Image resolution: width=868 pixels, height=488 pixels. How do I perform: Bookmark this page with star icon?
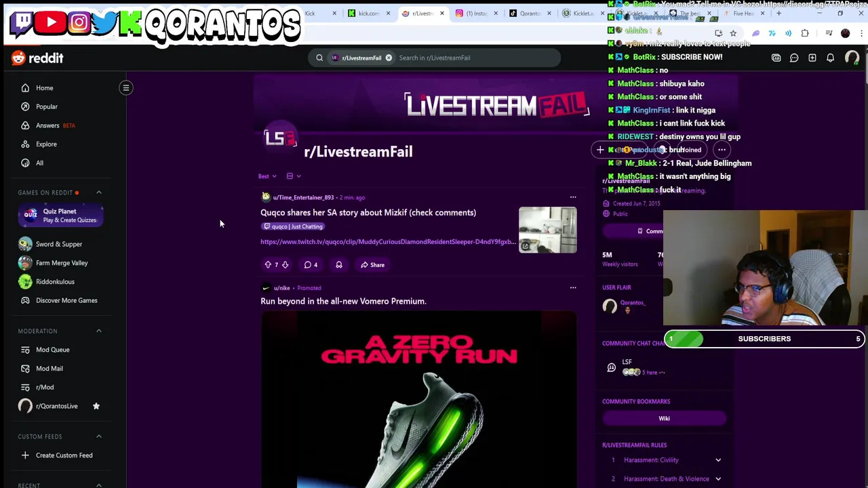(733, 33)
